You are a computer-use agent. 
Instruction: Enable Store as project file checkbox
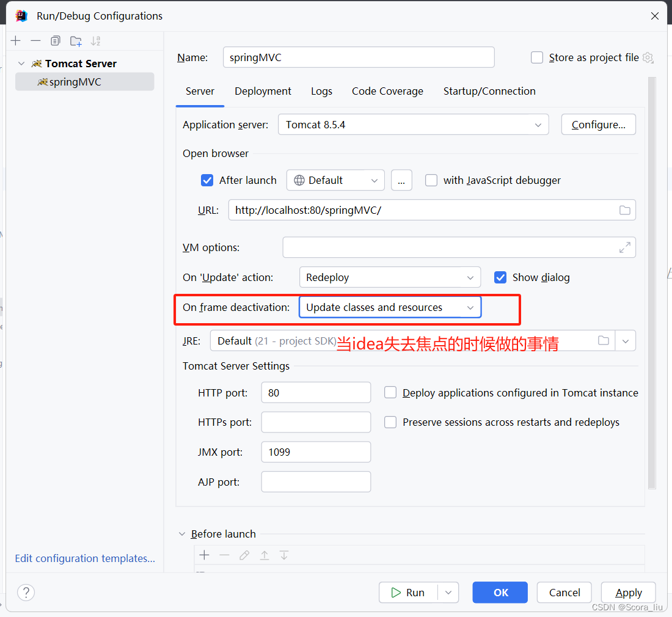537,57
